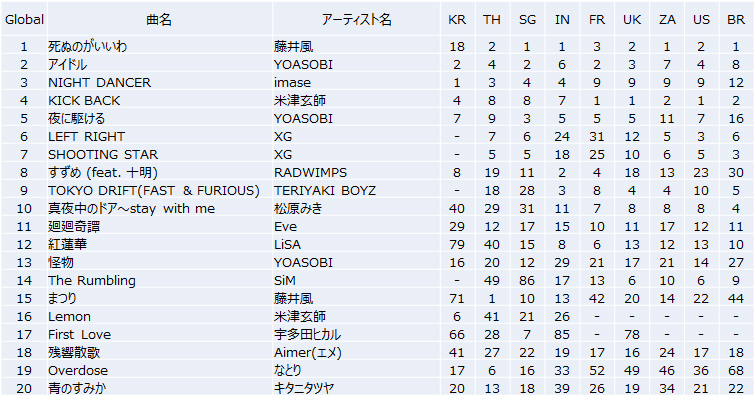Select the BR column header
The image size is (756, 405).
point(735,20)
